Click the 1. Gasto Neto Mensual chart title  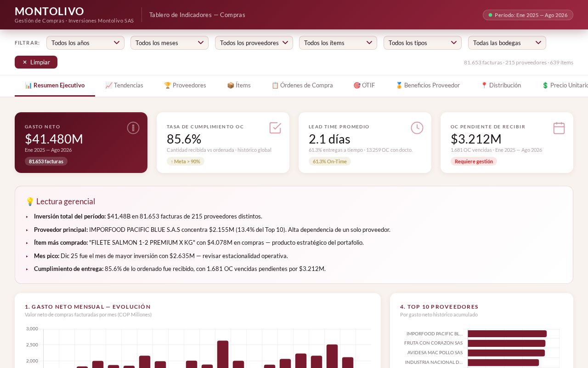88,307
